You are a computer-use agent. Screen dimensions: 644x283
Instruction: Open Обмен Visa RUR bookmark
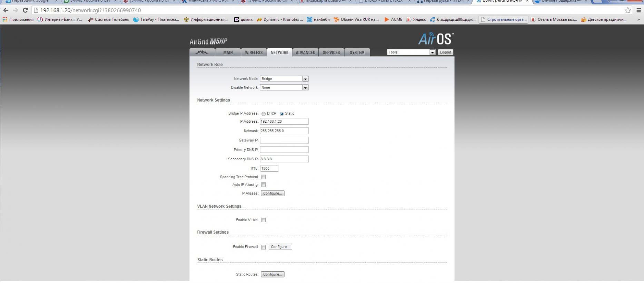pyautogui.click(x=356, y=19)
